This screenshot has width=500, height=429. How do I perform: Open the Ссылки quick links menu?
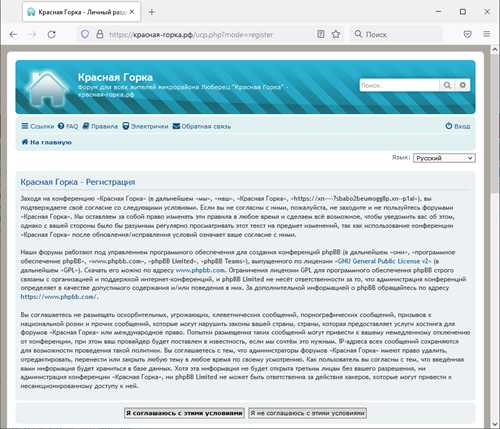[x=38, y=126]
